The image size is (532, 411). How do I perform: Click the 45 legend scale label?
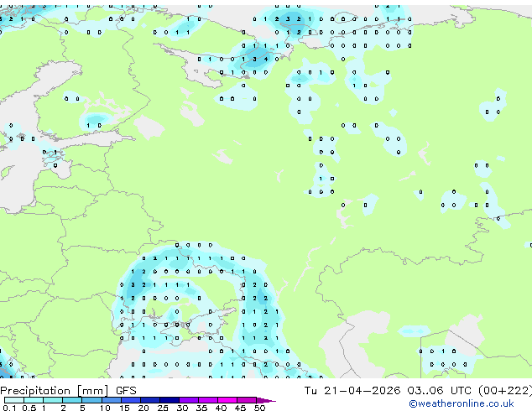(240, 408)
